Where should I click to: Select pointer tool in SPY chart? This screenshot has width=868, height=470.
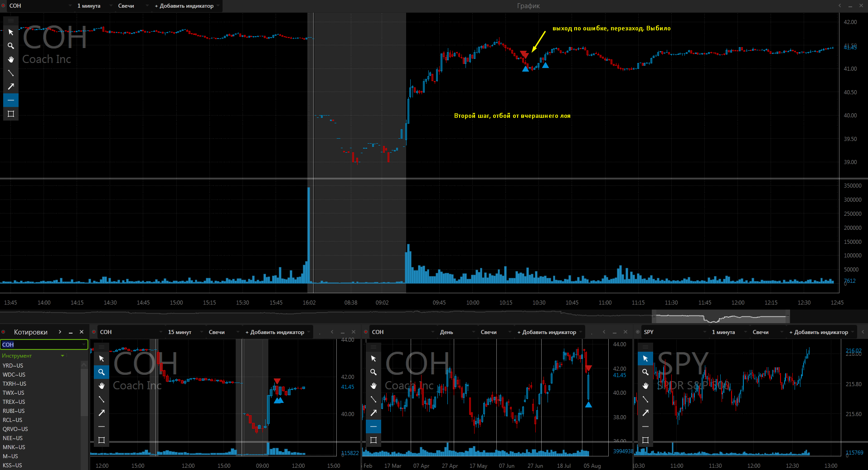point(645,359)
